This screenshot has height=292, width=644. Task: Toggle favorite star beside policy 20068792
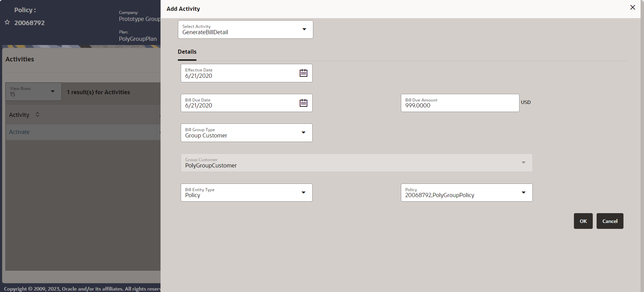[7, 22]
